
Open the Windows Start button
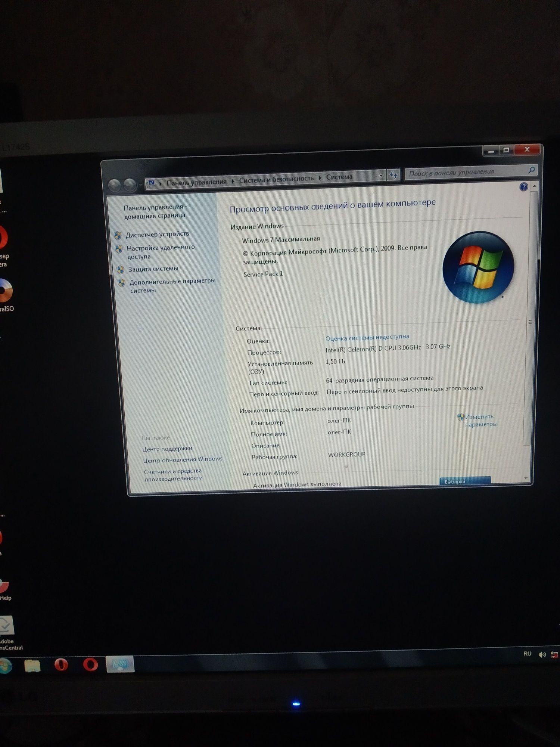pos(4,666)
